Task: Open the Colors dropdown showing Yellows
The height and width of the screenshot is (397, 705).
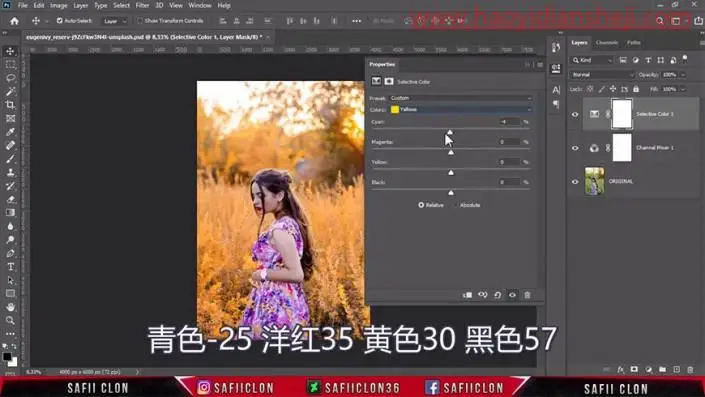Action: click(x=461, y=109)
